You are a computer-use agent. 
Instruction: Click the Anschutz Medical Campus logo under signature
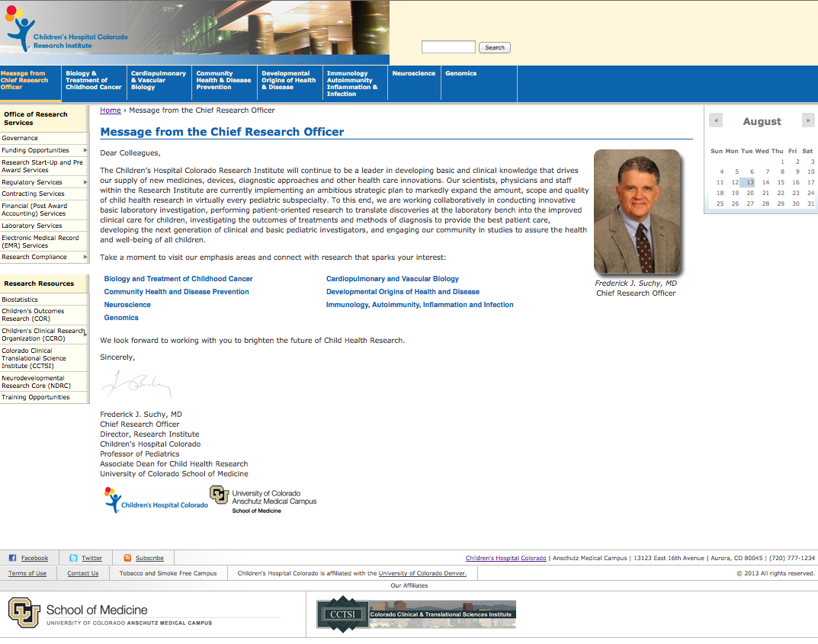tap(263, 500)
